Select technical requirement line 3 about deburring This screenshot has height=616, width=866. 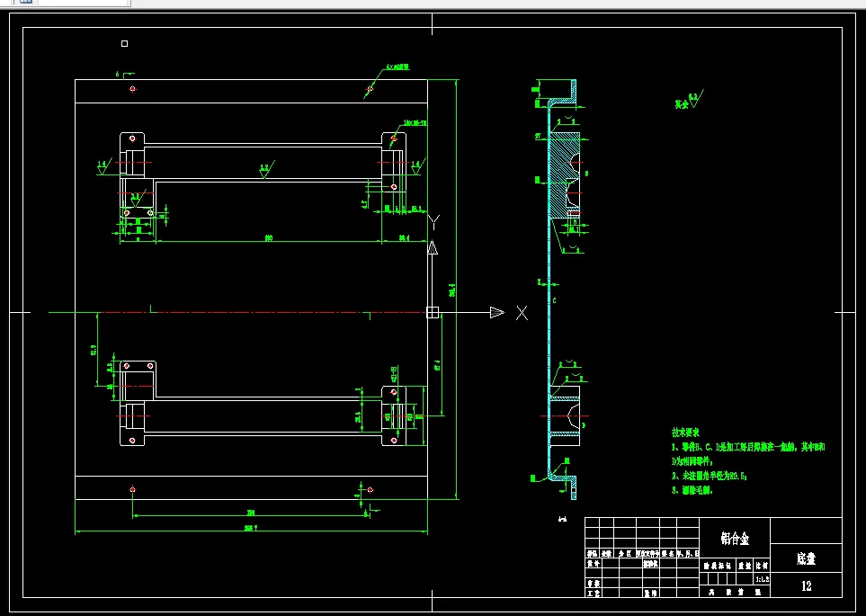pos(692,490)
